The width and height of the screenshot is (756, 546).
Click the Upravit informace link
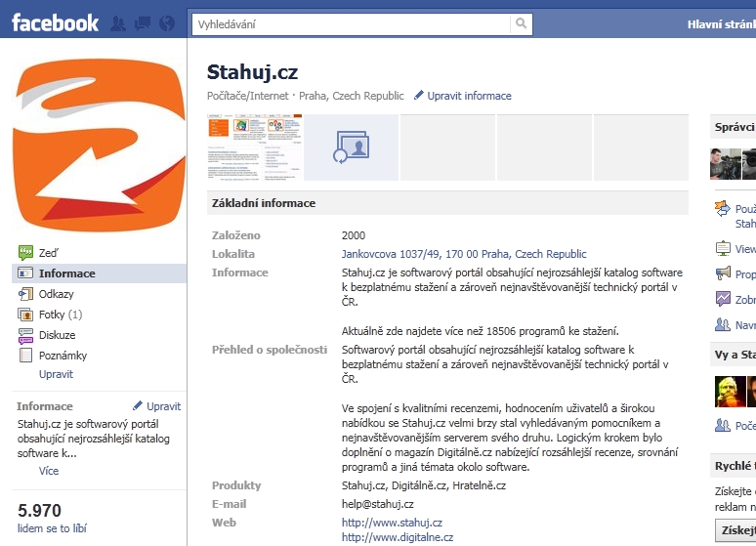pyautogui.click(x=469, y=96)
